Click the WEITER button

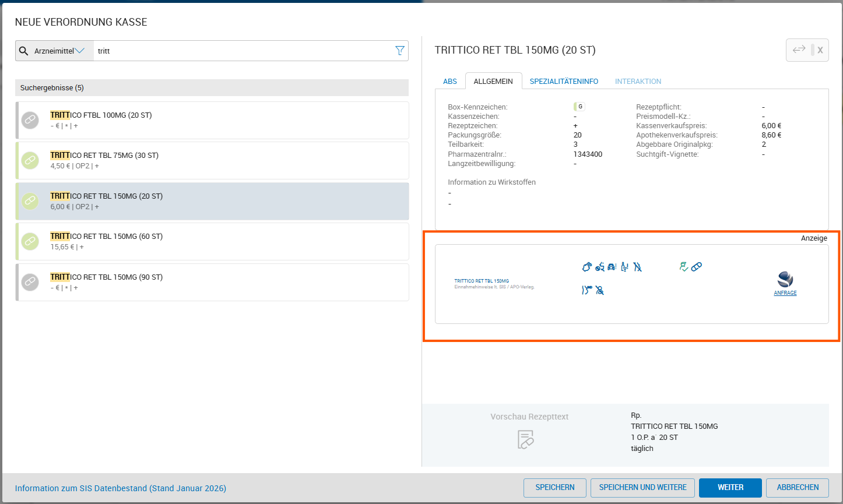point(730,487)
